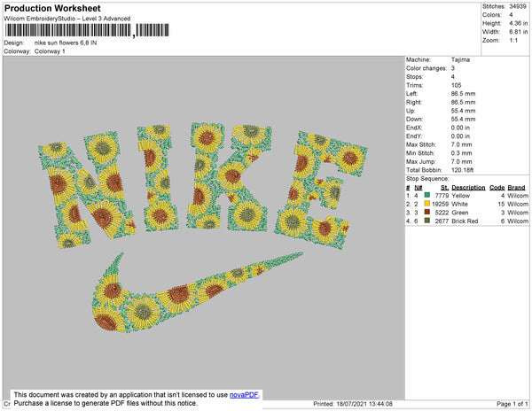Click the 'Stop Sequence:' label
532x411 pixels.
point(427,179)
